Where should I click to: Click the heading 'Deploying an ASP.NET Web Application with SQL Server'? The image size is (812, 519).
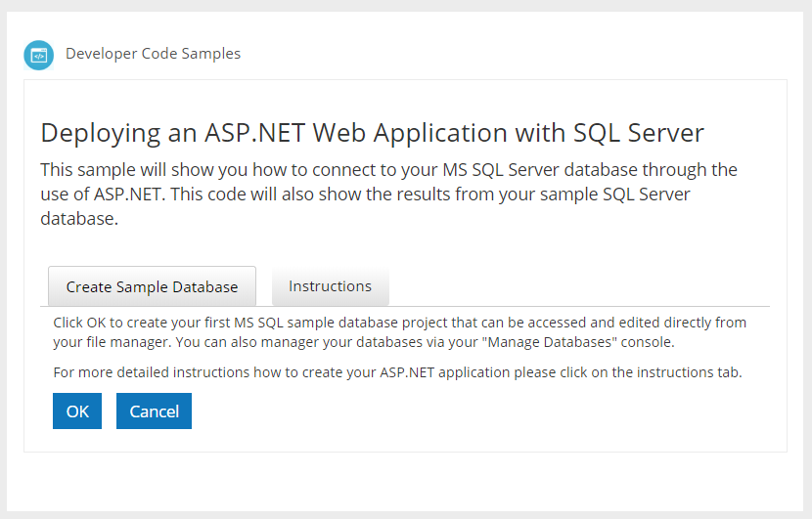tap(372, 133)
